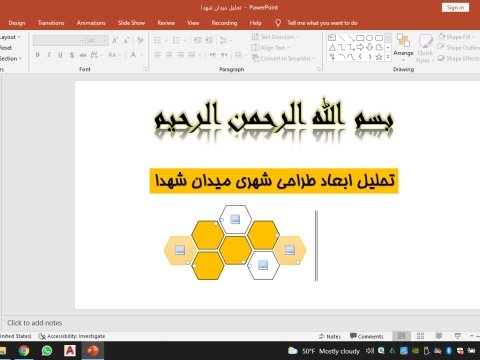Click the Font Color button

tap(133, 55)
